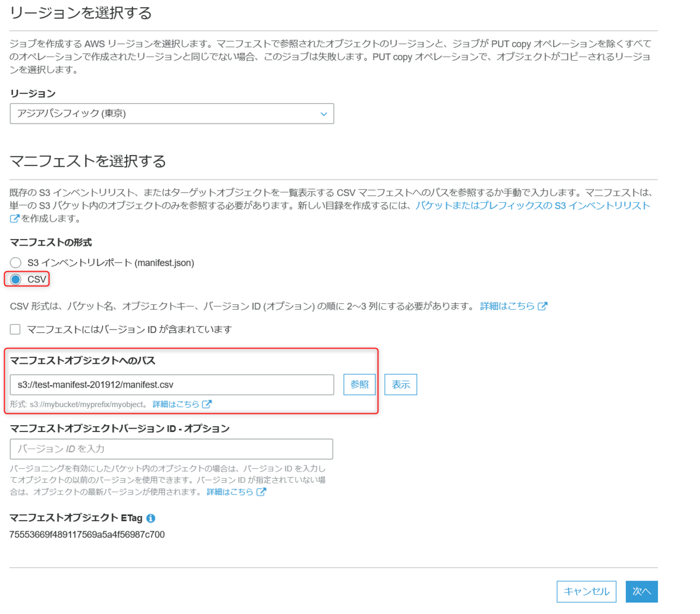Click the 参照 browse button
The image size is (700, 614).
point(359,385)
